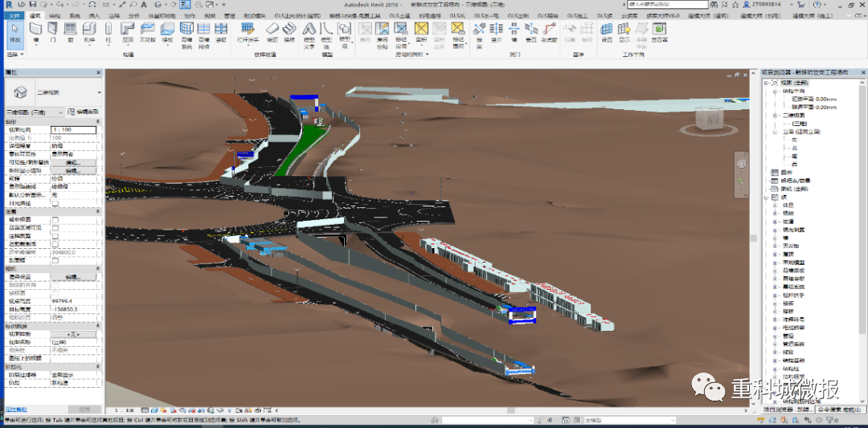Click the Text 'A' icon in quick access toolbar
This screenshot has width=868, height=428.
tap(145, 5)
